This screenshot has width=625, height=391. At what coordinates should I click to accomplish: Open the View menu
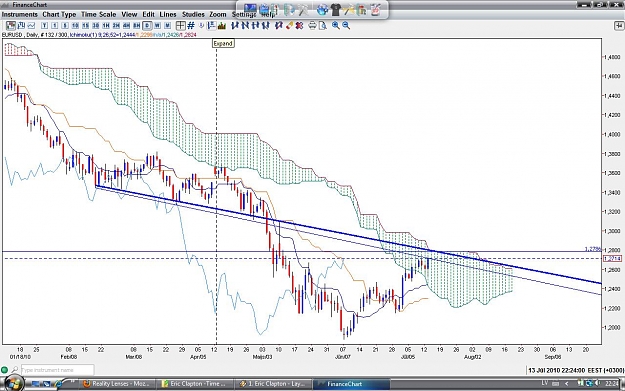pos(129,14)
